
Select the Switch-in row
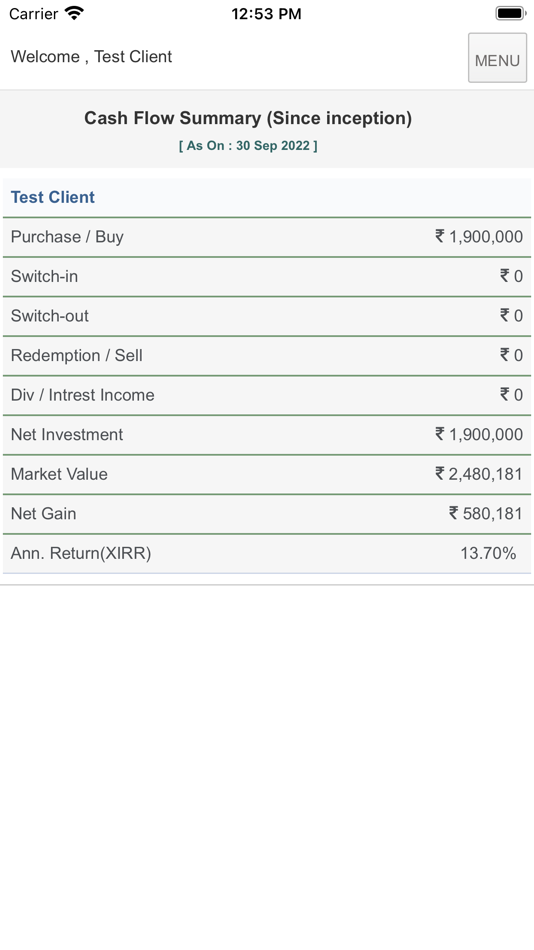(x=267, y=276)
